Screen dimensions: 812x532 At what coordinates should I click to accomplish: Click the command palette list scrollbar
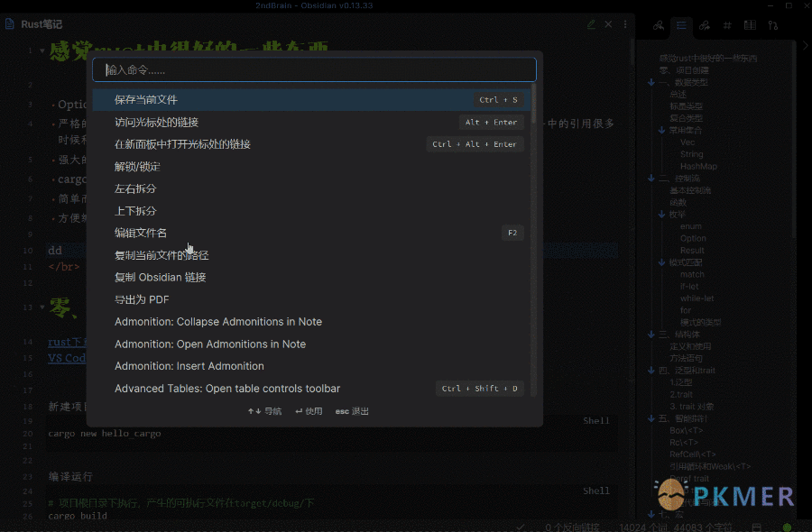[533, 104]
